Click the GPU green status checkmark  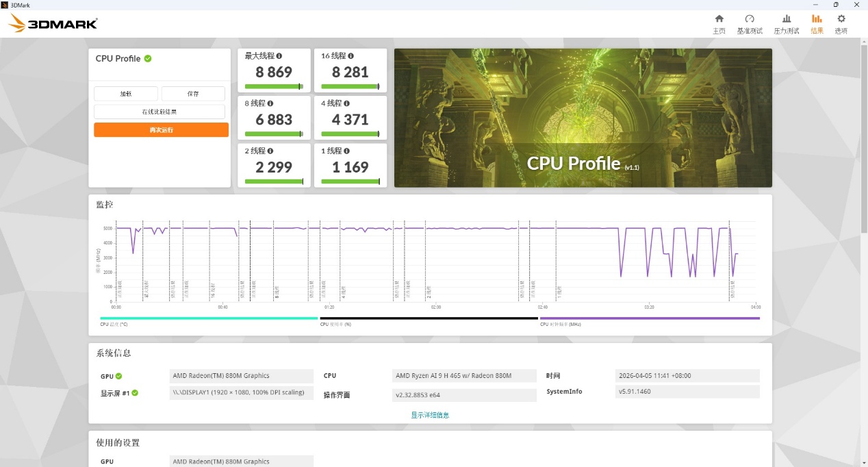[x=119, y=376]
